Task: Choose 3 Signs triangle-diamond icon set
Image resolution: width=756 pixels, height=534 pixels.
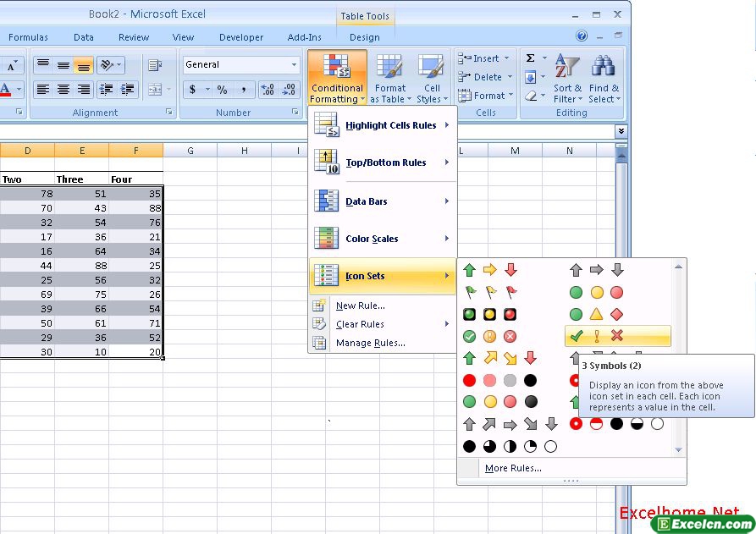Action: 596,314
